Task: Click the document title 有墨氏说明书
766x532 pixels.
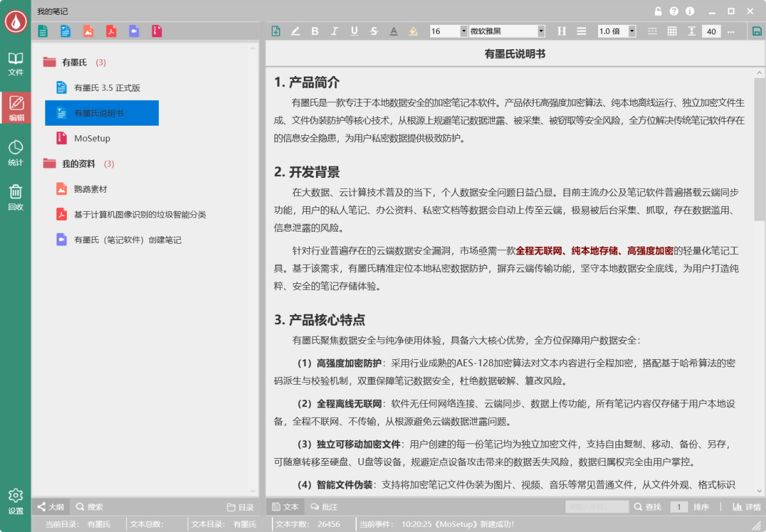Action: [515, 54]
